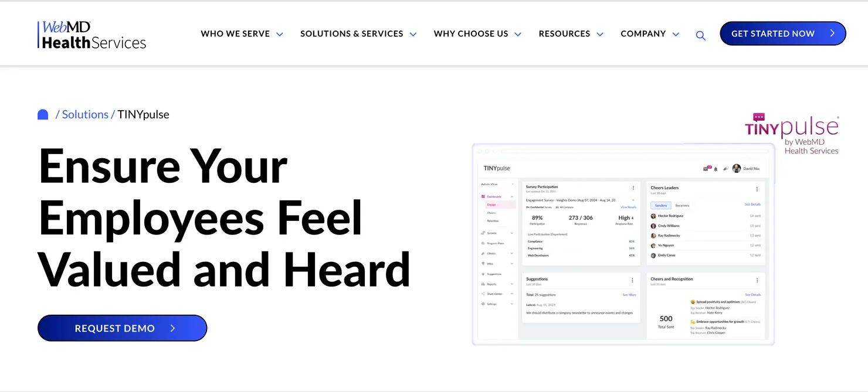Open the bell notifications in dashboard preview
The width and height of the screenshot is (868, 392).
point(716,169)
